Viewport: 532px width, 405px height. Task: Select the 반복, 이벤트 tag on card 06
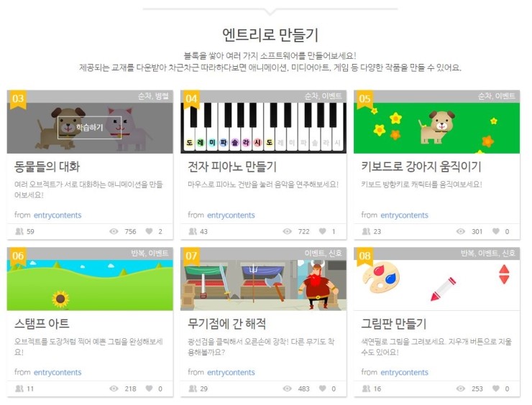(150, 253)
